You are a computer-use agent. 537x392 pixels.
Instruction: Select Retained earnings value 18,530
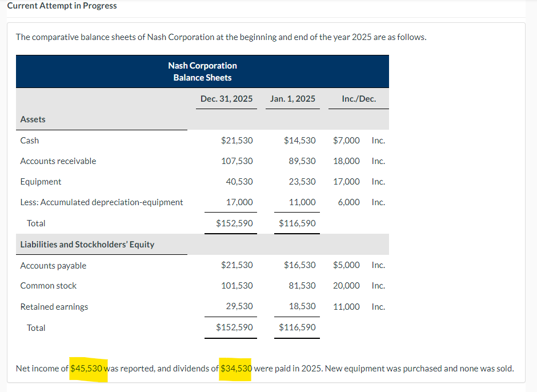tap(302, 306)
